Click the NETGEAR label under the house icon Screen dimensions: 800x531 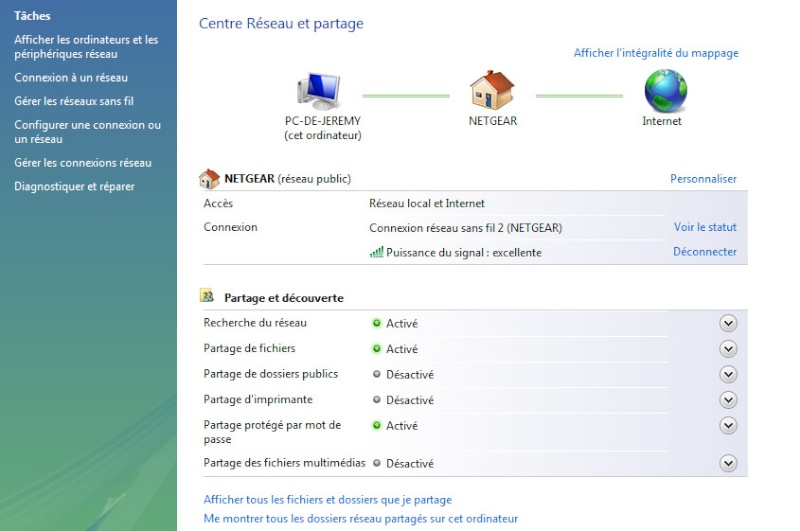pyautogui.click(x=493, y=121)
